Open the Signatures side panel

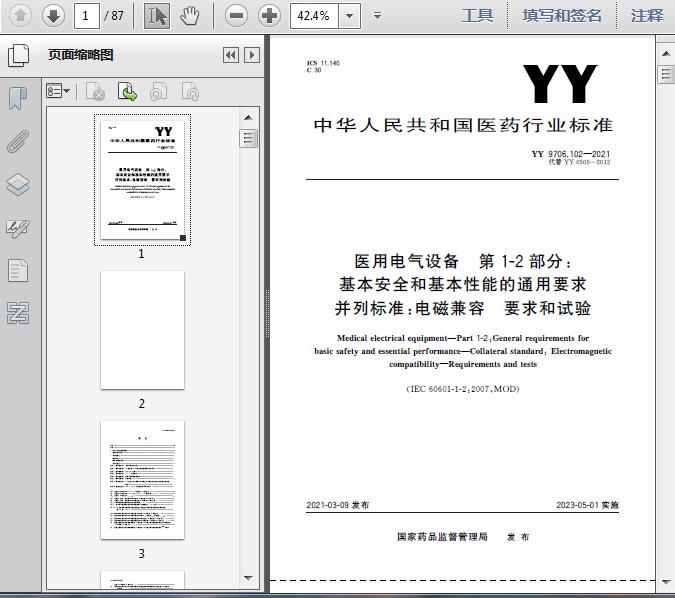pos(18,227)
